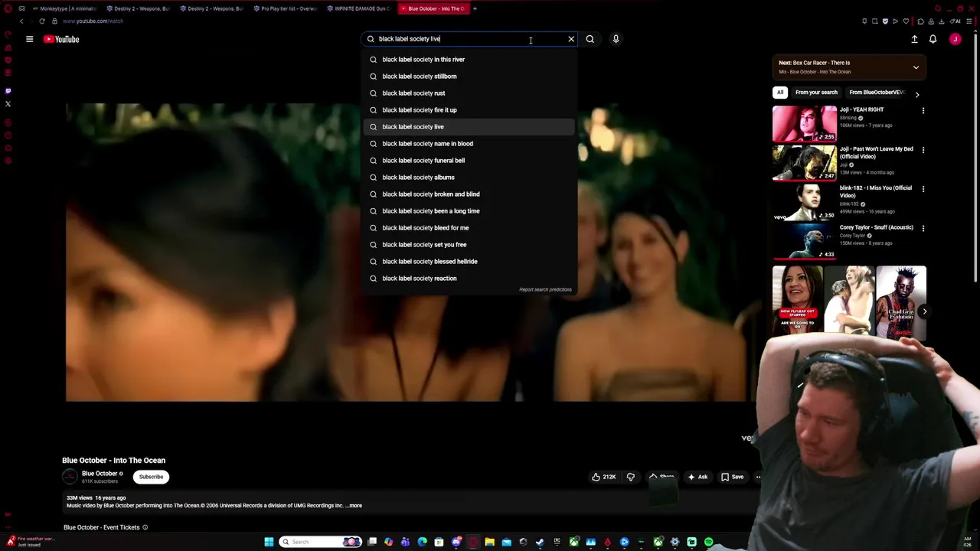Open the Discord taskbar icon
980x551 pixels.
[456, 542]
